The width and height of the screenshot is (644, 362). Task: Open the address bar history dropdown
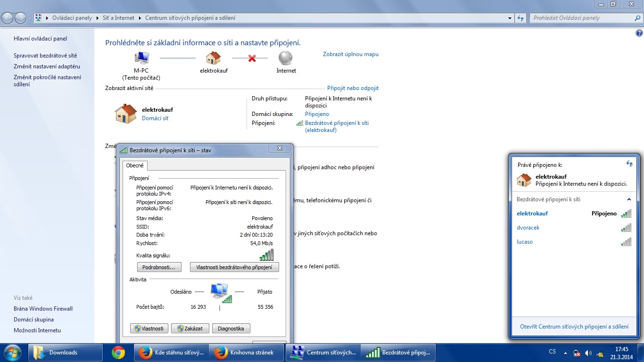510,18
